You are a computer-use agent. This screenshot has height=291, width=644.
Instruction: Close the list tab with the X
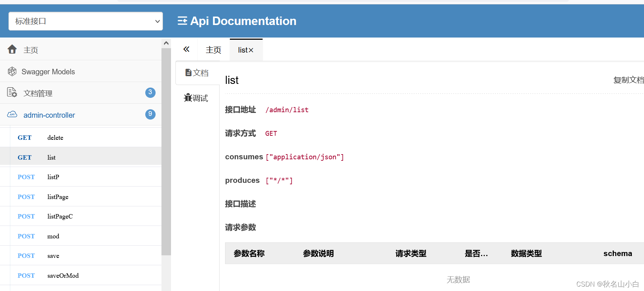(251, 50)
